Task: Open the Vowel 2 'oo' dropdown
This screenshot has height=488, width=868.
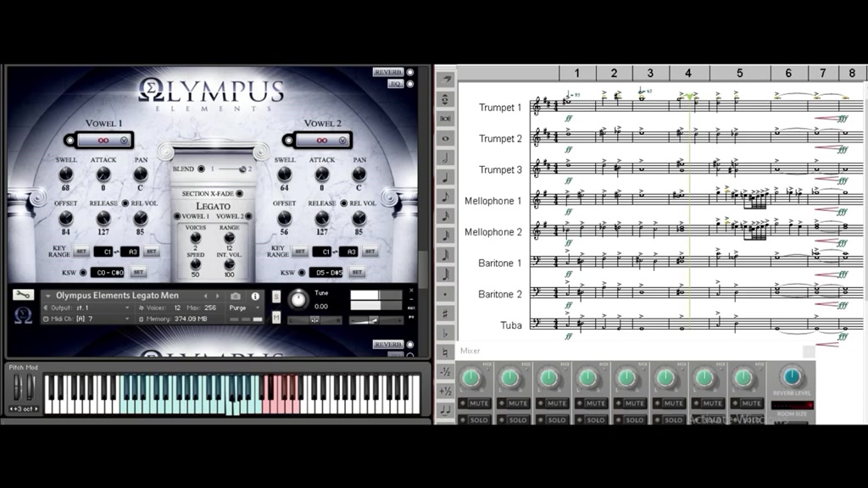Action: point(322,141)
